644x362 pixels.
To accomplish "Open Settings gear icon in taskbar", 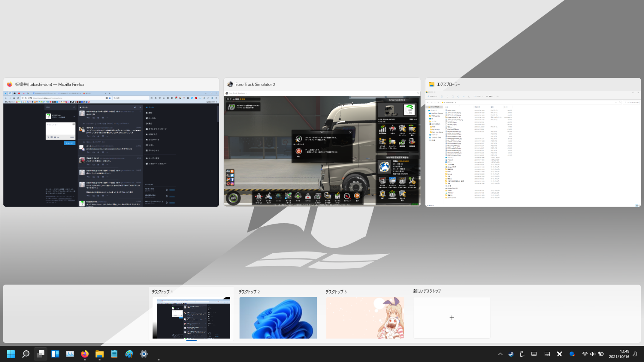I will click(144, 354).
